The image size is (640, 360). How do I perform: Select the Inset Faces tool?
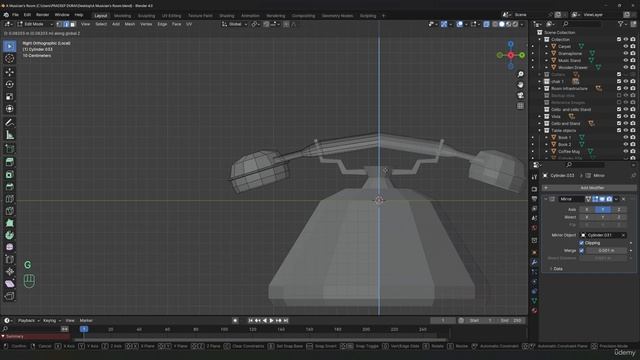tap(9, 174)
